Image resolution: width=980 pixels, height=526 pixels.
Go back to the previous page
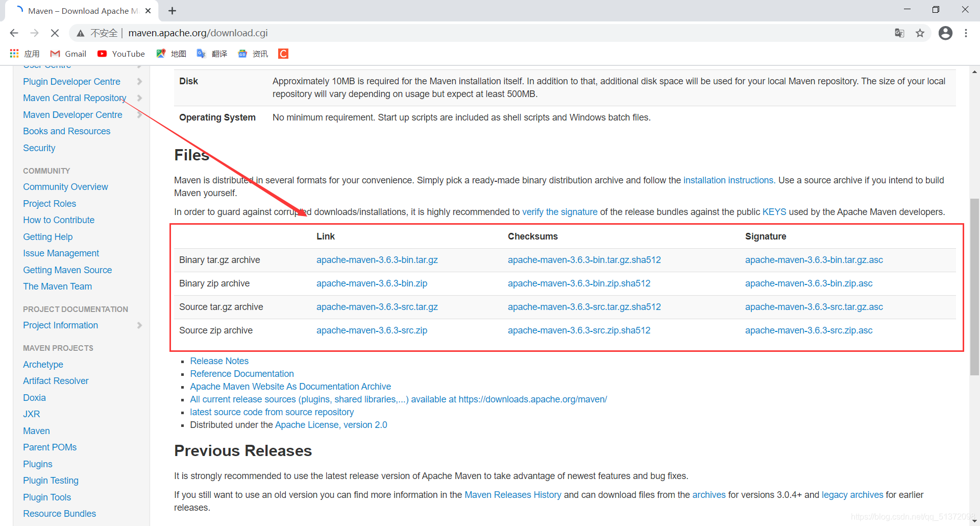coord(14,33)
